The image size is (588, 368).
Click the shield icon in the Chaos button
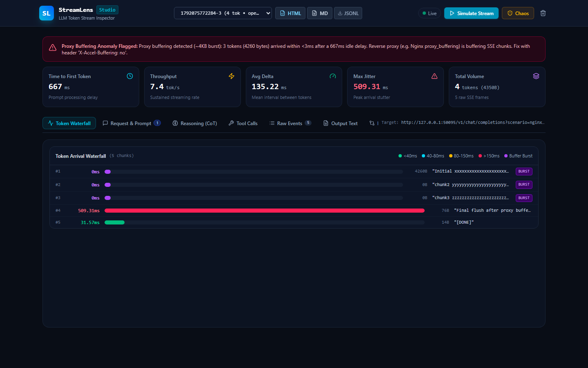click(x=510, y=13)
